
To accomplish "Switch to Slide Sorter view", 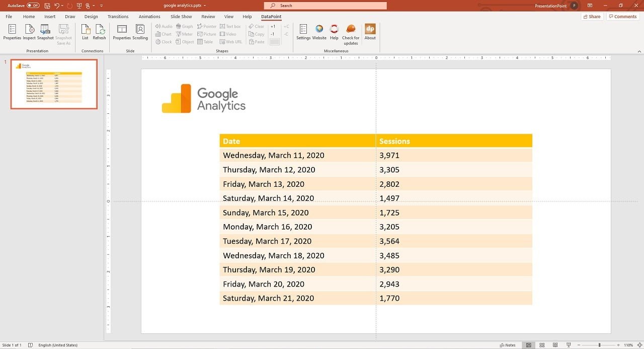I will [542, 345].
